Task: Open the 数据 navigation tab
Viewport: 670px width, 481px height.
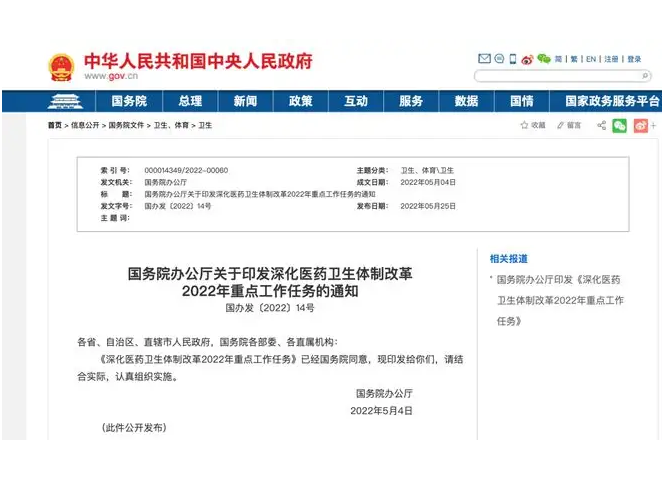Action: (x=466, y=101)
